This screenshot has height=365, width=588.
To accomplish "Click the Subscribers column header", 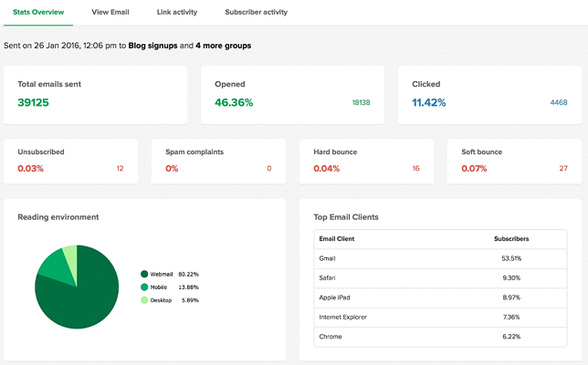I will point(511,239).
